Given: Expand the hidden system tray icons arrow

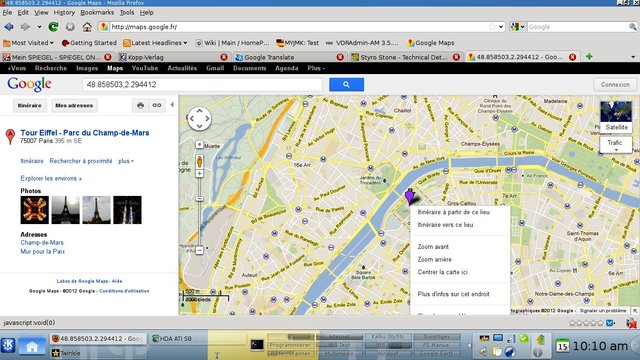Looking at the screenshot, I should pos(469,345).
